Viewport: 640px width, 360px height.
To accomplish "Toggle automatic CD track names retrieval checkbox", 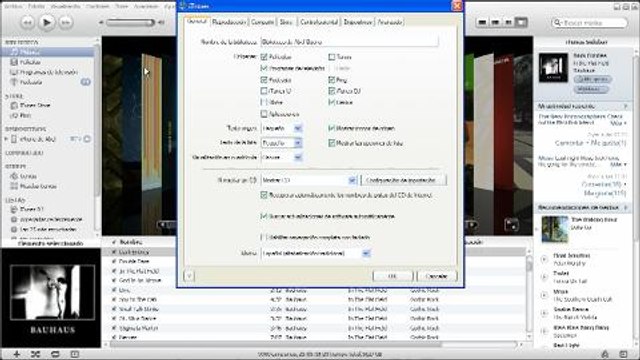I will point(264,195).
